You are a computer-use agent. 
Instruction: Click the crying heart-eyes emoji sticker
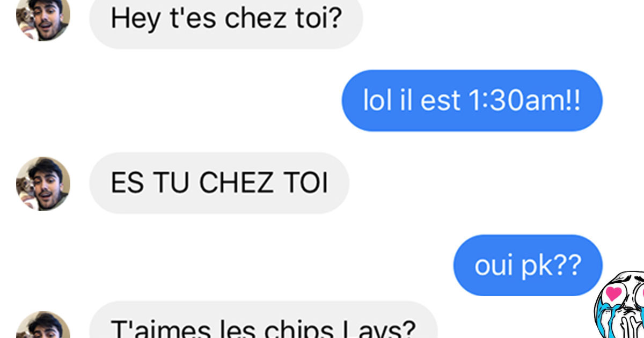(619, 305)
